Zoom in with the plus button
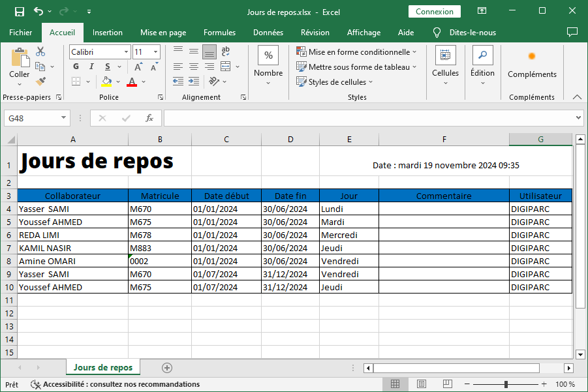Screen dimensions: 588x392 click(x=544, y=384)
